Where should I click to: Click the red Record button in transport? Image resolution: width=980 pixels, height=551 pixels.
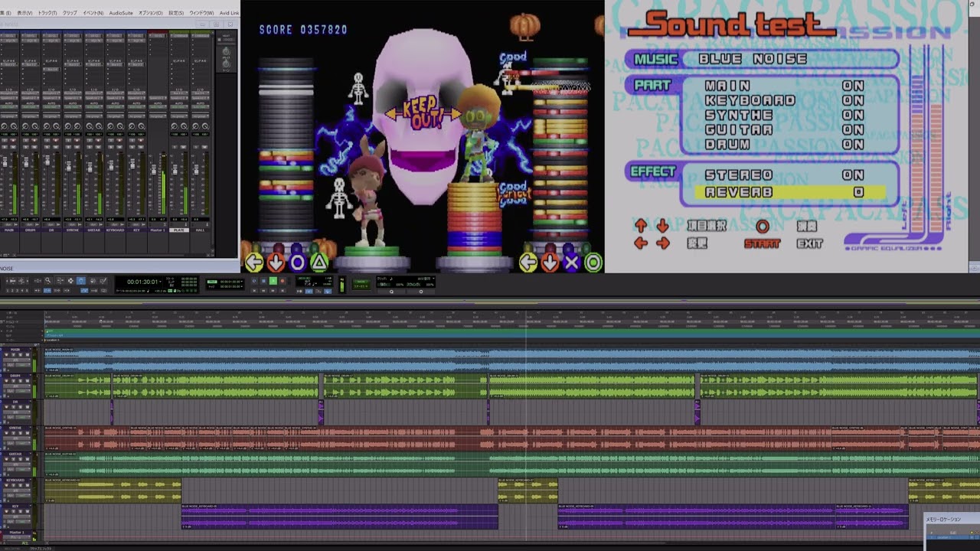pos(283,280)
